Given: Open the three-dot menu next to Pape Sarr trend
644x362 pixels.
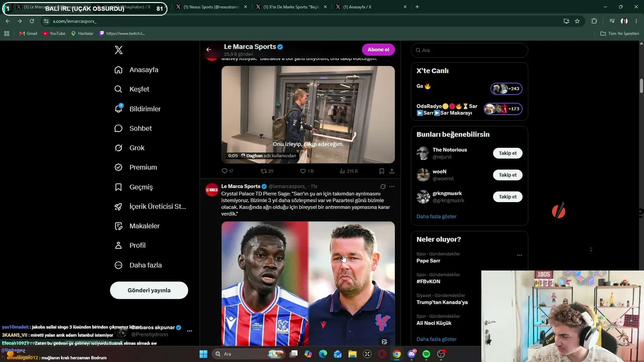Looking at the screenshot, I should 519,255.
